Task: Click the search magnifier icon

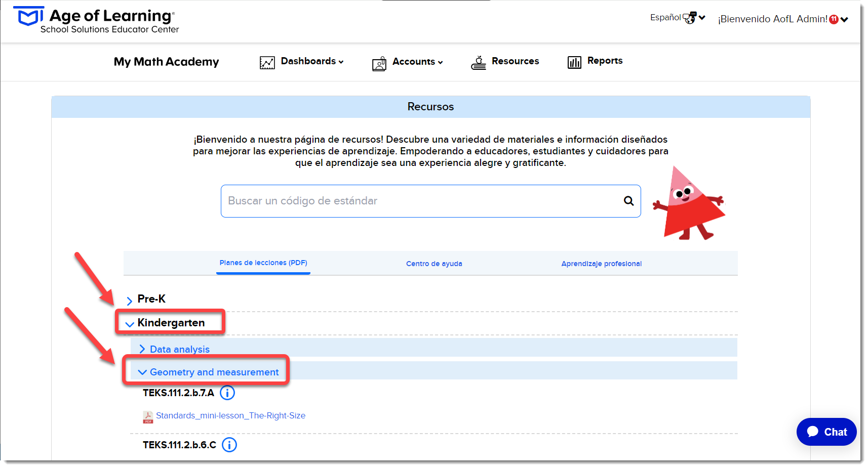Action: 629,201
